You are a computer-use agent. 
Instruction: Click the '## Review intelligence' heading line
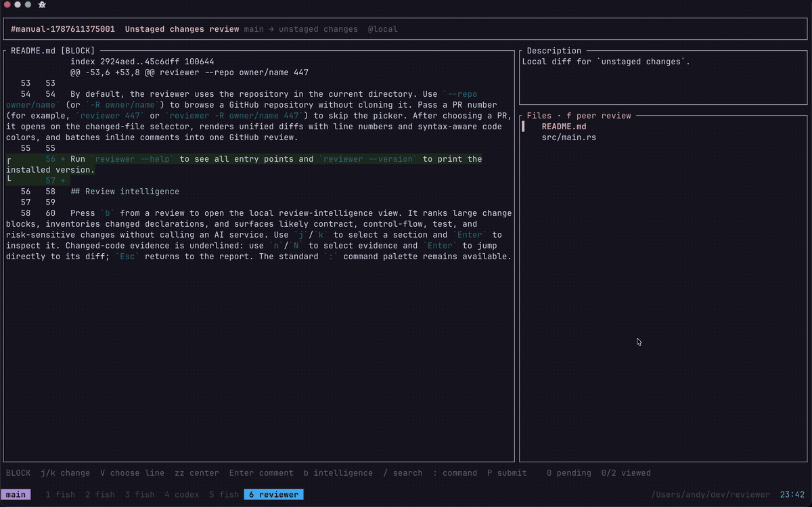pos(125,192)
